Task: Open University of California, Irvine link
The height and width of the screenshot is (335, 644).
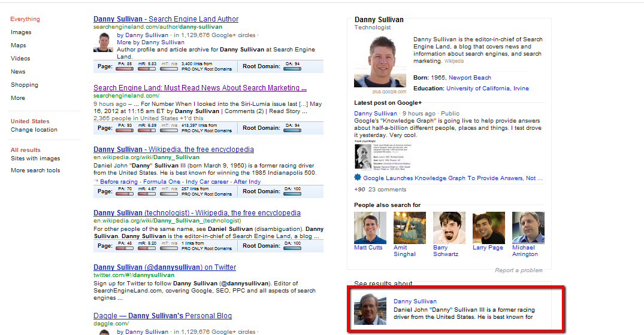Action: [488, 88]
